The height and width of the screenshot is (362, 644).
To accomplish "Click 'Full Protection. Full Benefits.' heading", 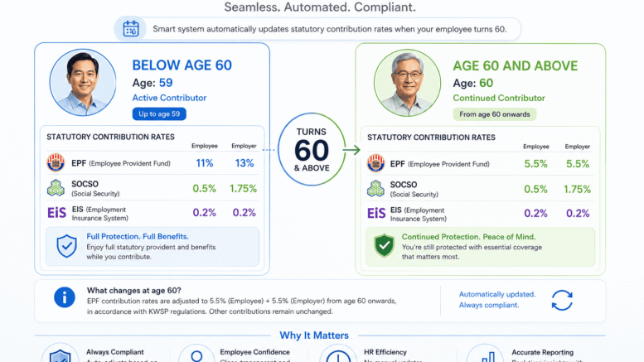I will click(x=138, y=236).
